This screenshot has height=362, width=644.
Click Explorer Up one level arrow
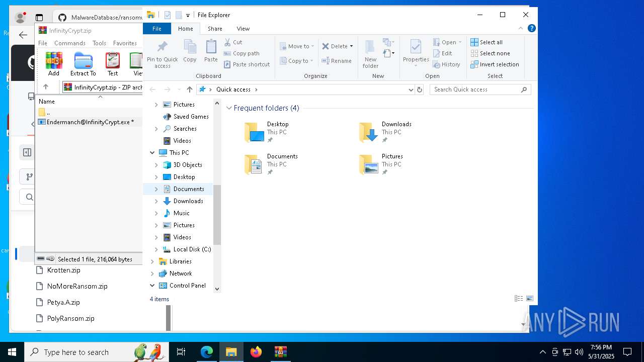189,89
